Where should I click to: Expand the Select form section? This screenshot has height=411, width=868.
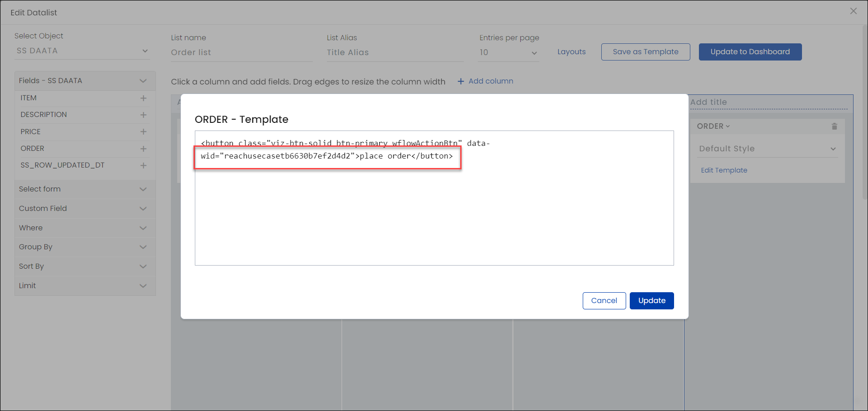point(85,189)
